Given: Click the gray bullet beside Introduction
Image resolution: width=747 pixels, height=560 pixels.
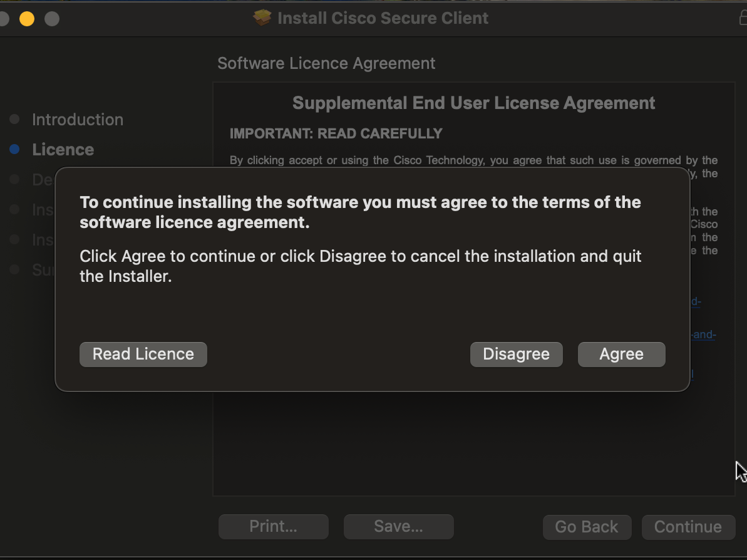Looking at the screenshot, I should (x=15, y=119).
